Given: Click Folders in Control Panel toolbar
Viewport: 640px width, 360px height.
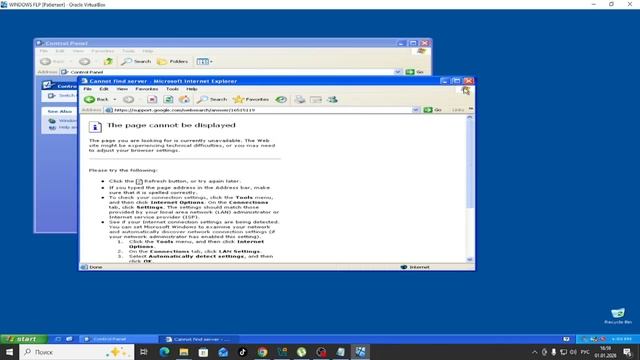Looking at the screenshot, I should click(173, 61).
